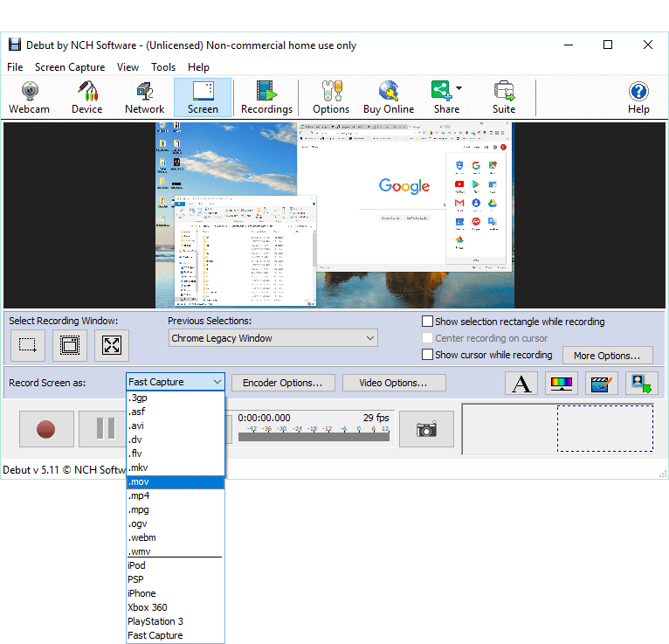
Task: Select the Screen capture source
Action: (203, 98)
